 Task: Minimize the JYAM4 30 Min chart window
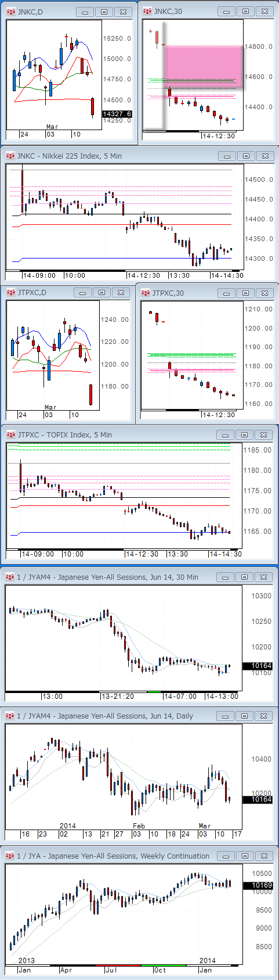coord(226,577)
